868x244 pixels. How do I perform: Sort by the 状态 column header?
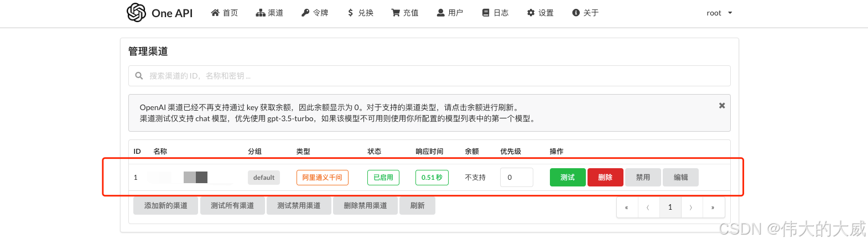(x=375, y=152)
